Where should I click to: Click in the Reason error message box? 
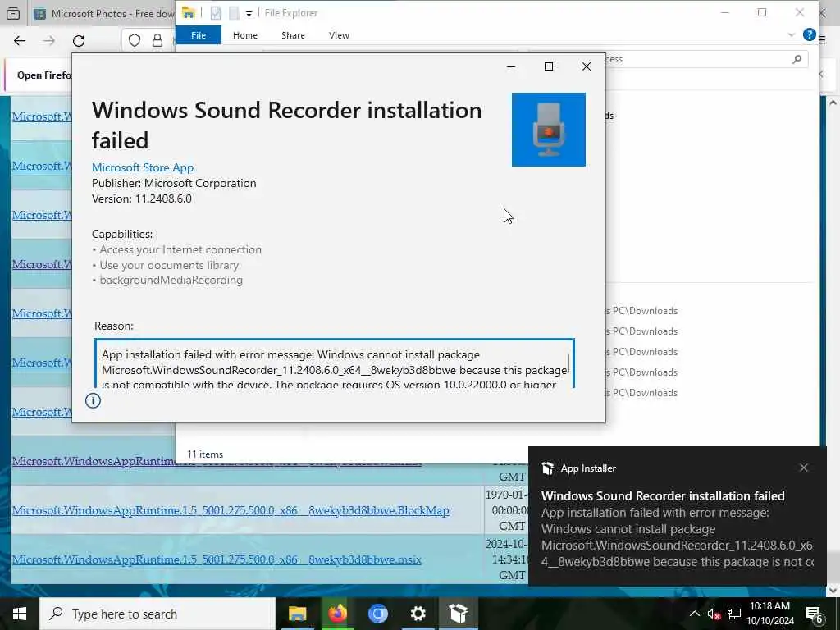335,363
